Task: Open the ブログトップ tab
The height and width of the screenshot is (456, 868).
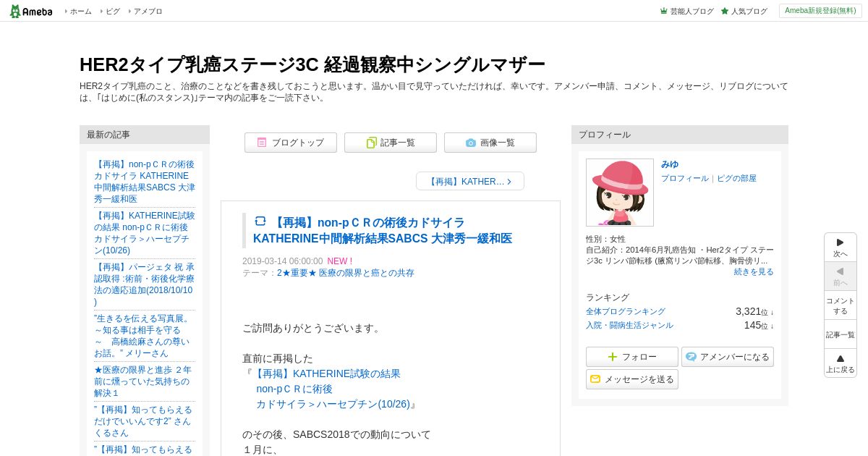Action: tap(291, 143)
